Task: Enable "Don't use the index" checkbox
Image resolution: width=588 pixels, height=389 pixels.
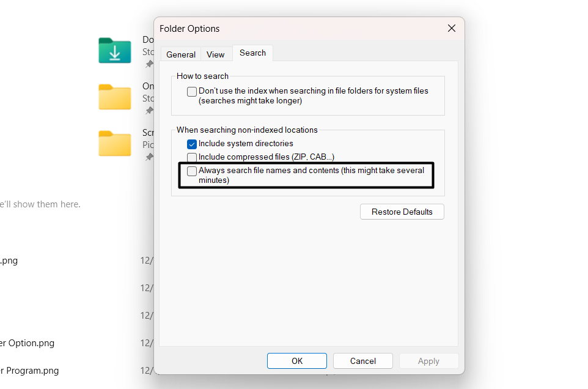Action: pyautogui.click(x=192, y=92)
